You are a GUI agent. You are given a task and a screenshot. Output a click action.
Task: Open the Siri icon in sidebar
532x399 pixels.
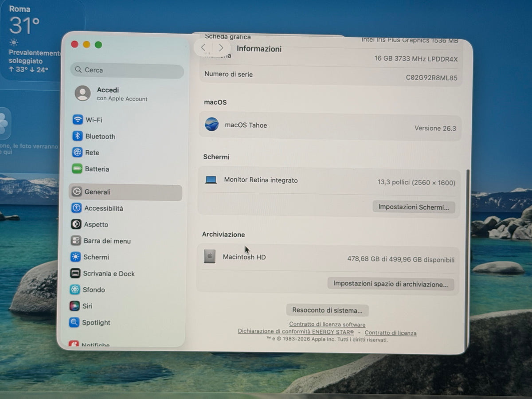(x=74, y=306)
